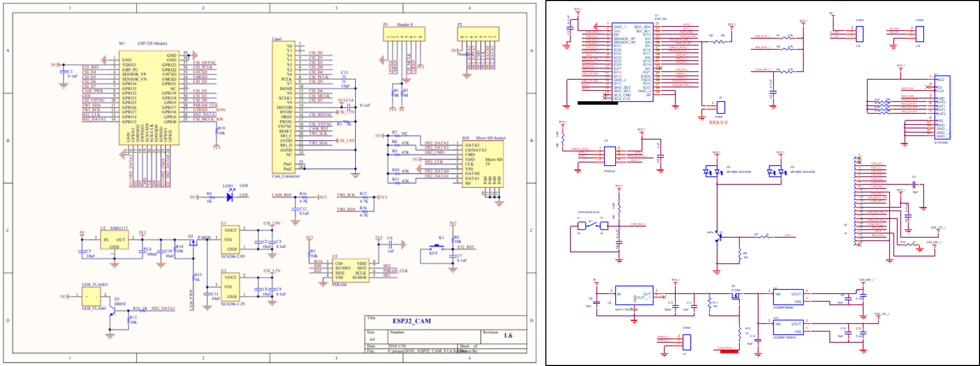The height and width of the screenshot is (366, 980).
Task: Click the date '2018/1/30' in title block
Action: pos(397,346)
